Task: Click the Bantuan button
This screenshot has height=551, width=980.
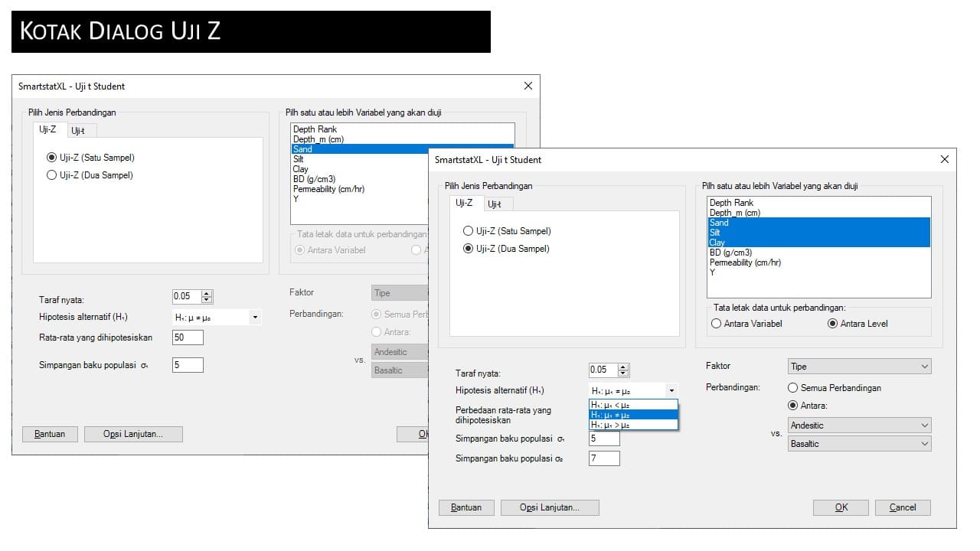Action: pyautogui.click(x=465, y=507)
